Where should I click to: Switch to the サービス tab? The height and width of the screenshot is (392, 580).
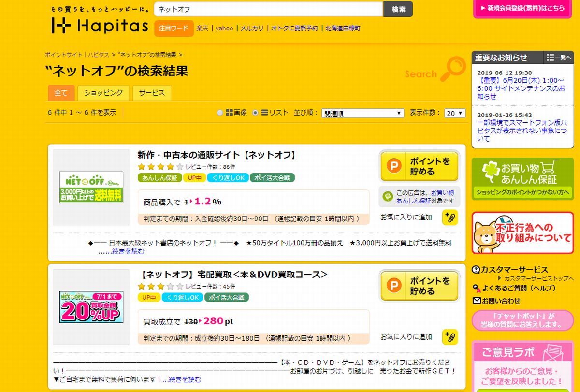tap(152, 93)
